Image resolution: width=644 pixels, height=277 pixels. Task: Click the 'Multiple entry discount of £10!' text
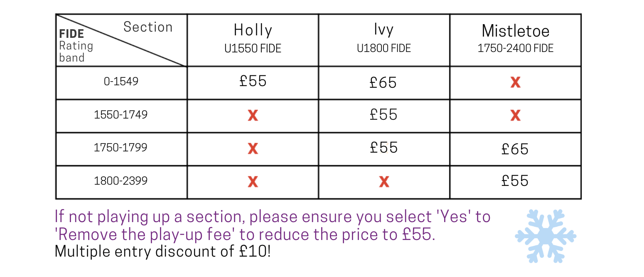point(162,252)
